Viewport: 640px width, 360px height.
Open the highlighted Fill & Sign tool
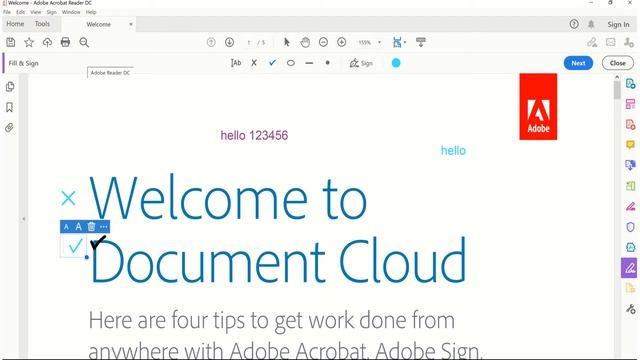629,268
